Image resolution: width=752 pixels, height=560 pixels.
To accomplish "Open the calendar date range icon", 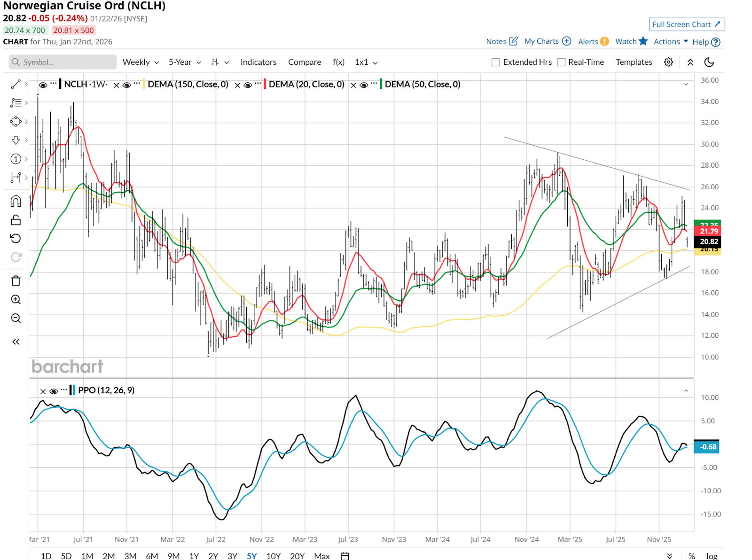I will (345, 556).
